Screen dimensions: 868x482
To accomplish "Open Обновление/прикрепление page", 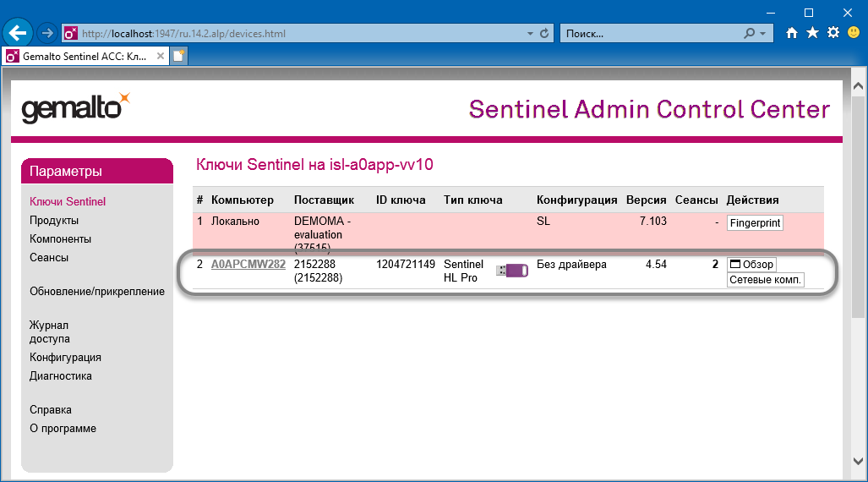I will click(x=97, y=292).
